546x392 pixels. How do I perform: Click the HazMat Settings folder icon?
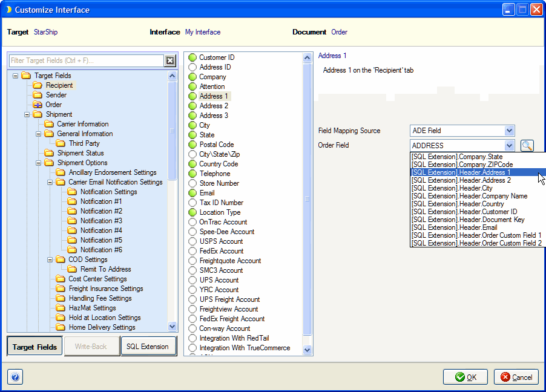point(61,308)
